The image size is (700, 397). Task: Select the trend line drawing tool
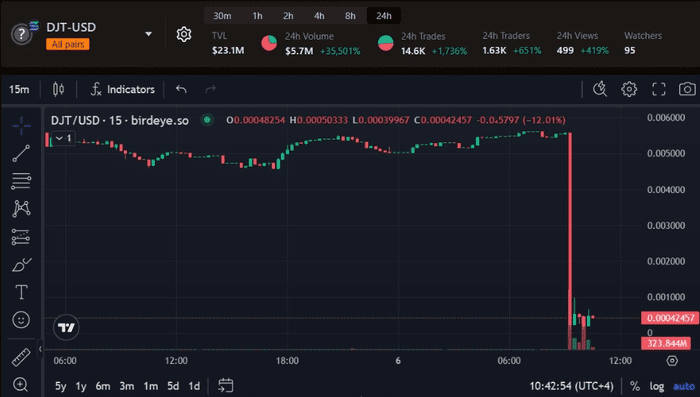point(21,153)
